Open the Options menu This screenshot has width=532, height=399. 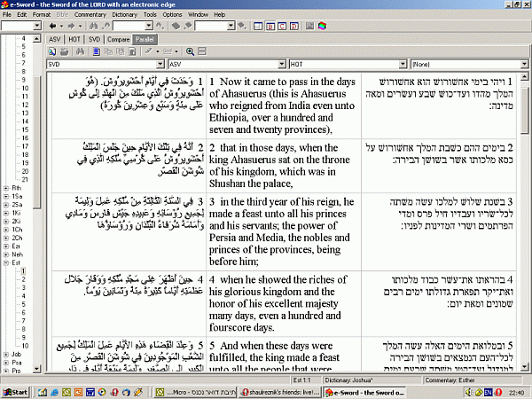(172, 14)
